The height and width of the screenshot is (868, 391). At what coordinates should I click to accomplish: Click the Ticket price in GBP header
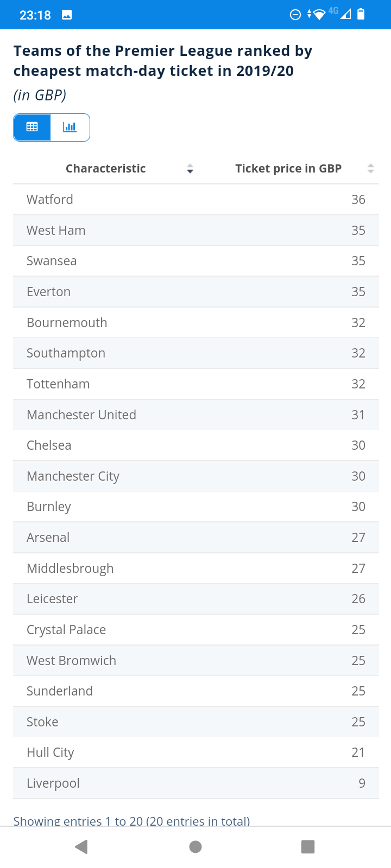coord(288,169)
